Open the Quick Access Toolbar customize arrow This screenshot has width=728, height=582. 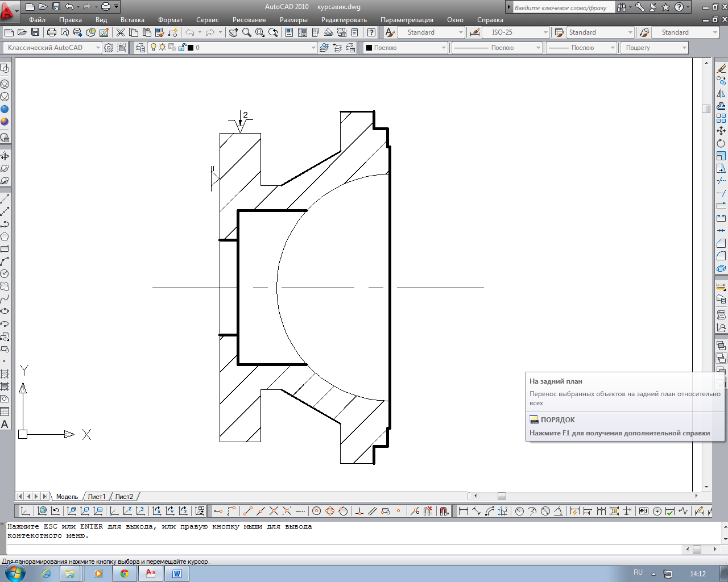click(117, 7)
